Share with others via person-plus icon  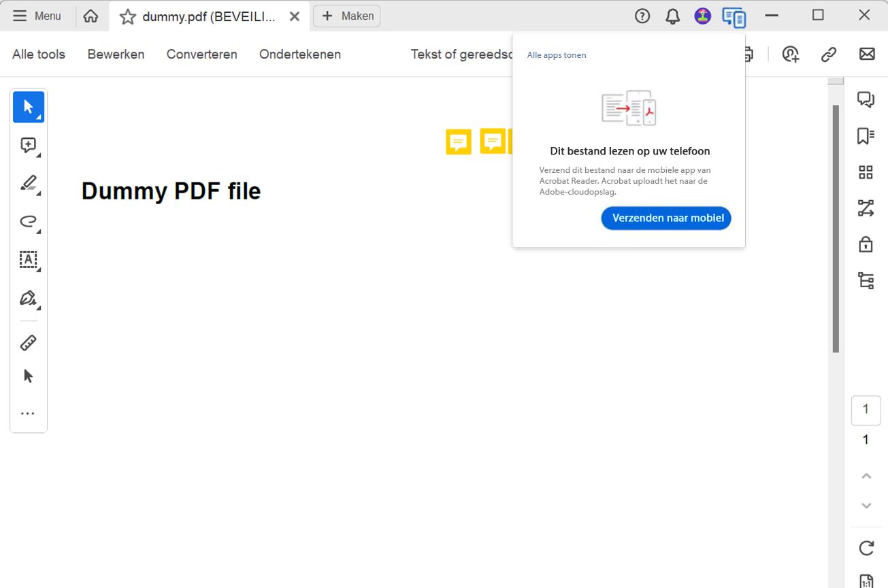click(x=791, y=54)
